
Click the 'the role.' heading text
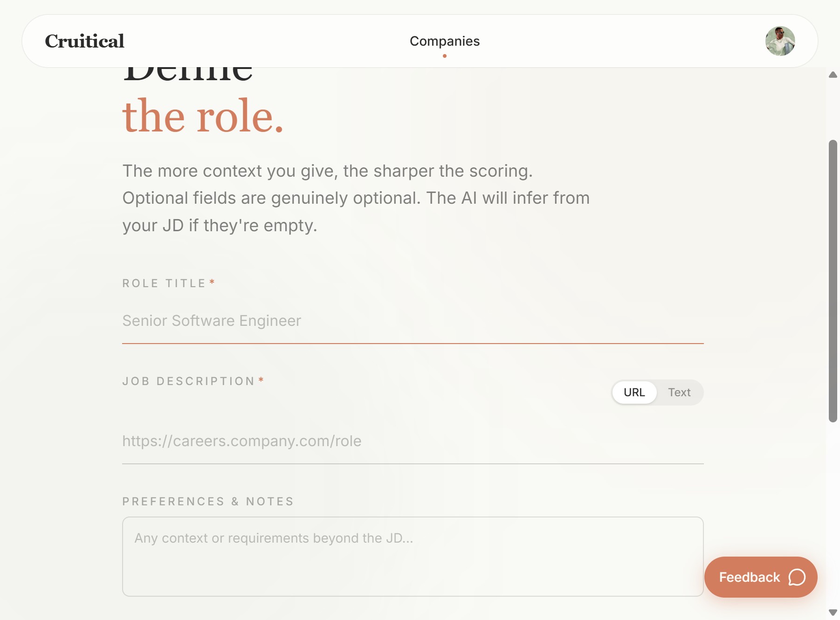[203, 117]
